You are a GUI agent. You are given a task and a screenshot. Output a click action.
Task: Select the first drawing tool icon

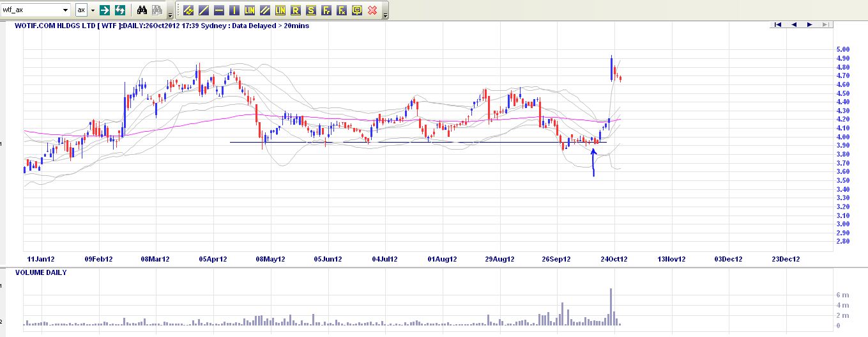point(188,10)
